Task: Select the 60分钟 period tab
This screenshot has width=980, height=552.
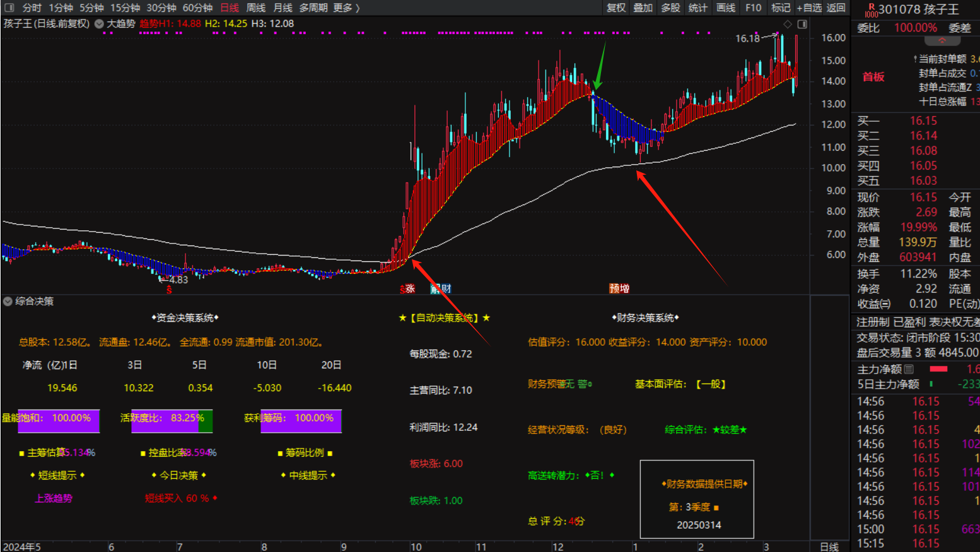Action: [197, 8]
